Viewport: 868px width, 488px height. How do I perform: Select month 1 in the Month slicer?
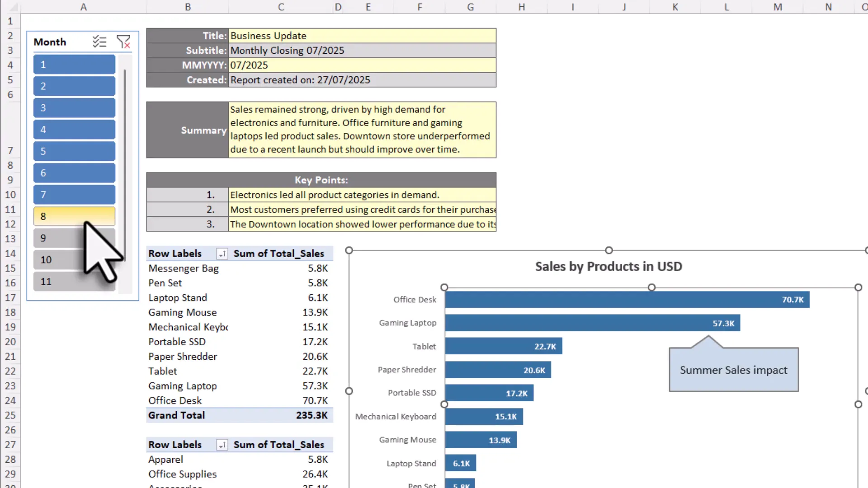(x=74, y=64)
